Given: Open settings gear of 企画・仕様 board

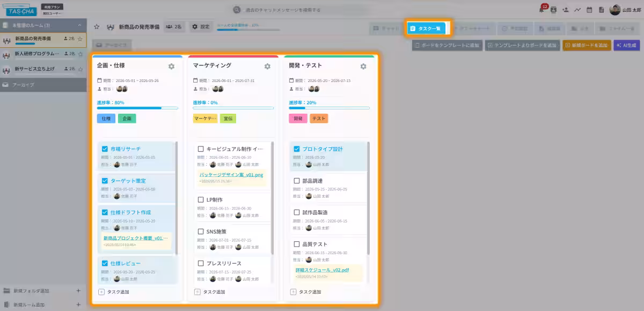Looking at the screenshot, I should click(x=171, y=66).
